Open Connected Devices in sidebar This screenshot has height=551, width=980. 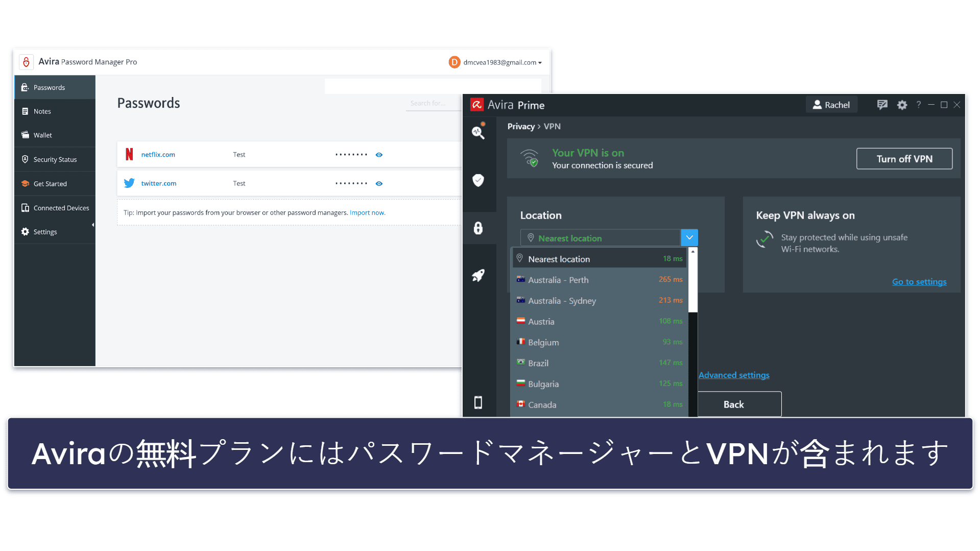[x=55, y=208]
